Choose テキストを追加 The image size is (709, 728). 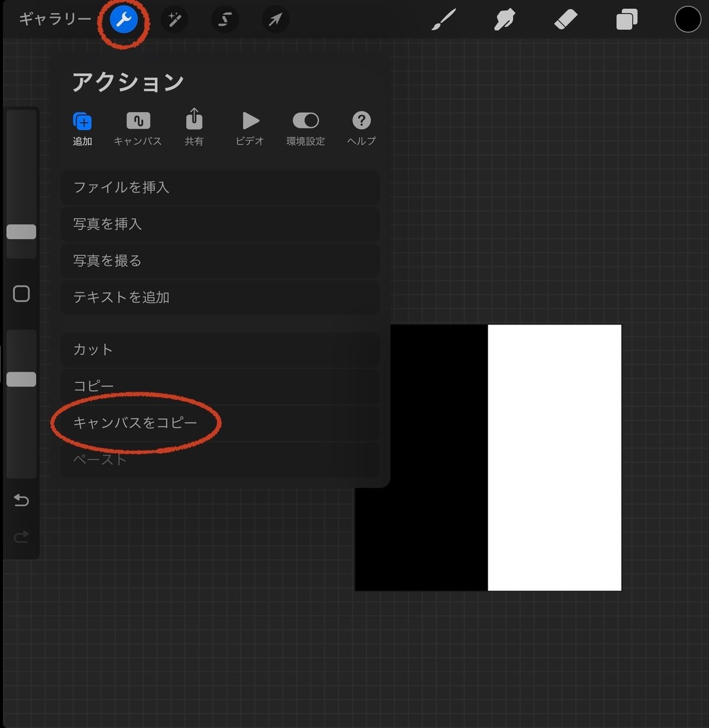[220, 297]
